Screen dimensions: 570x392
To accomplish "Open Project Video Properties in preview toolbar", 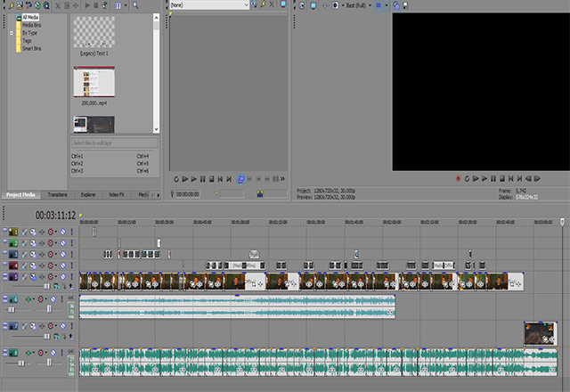I will tap(302, 5).
